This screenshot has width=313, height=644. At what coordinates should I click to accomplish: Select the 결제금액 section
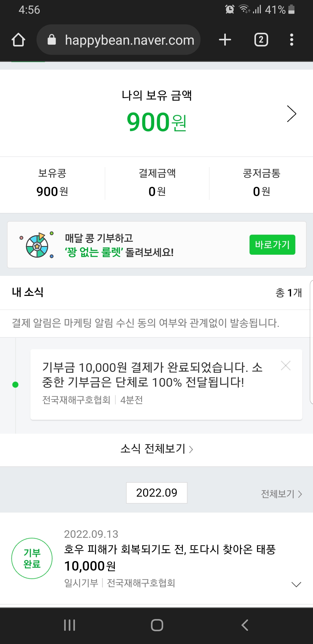157,183
